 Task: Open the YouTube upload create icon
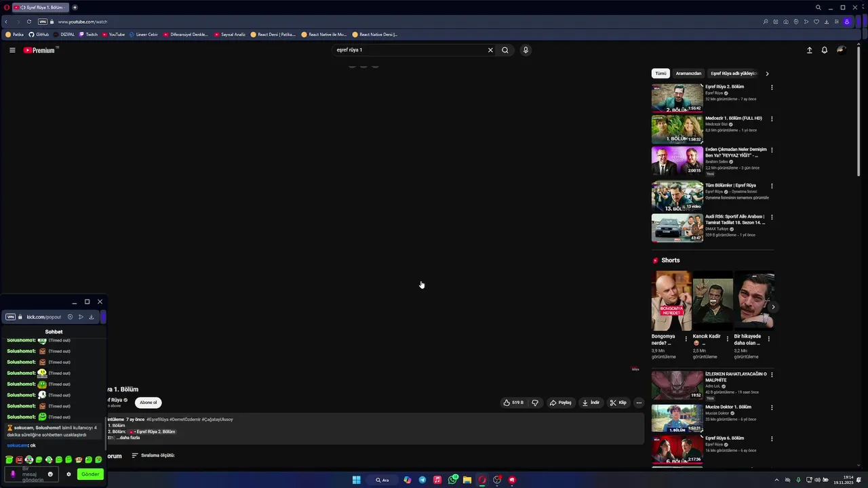pos(809,50)
